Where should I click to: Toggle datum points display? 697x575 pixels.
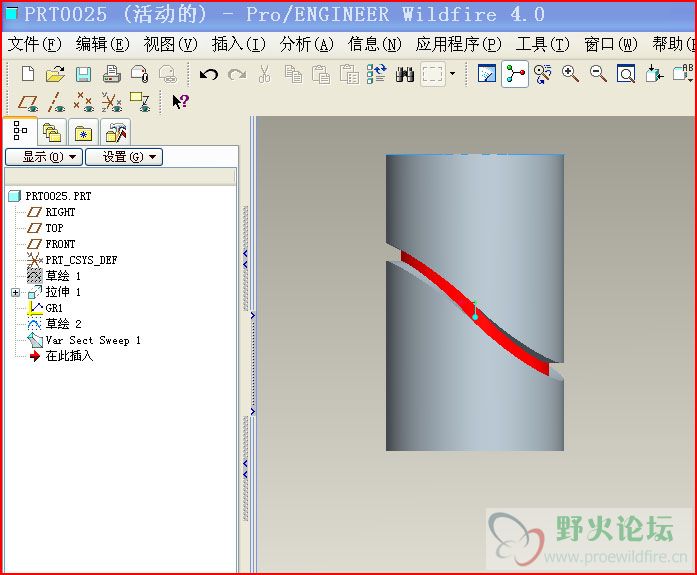pos(84,102)
